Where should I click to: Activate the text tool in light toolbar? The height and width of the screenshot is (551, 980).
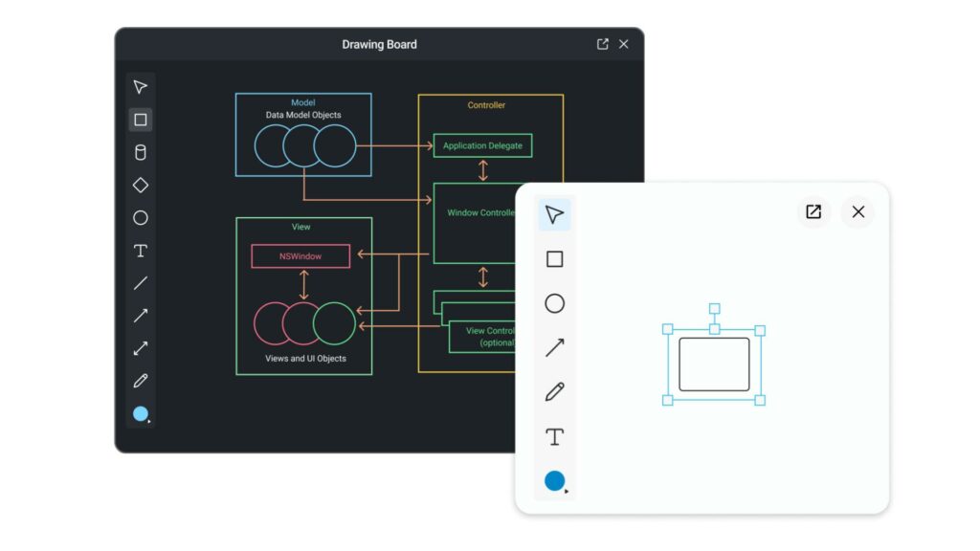pos(554,437)
